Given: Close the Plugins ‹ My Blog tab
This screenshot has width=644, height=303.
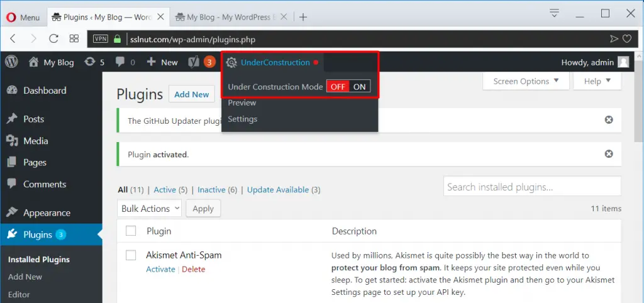Looking at the screenshot, I should pyautogui.click(x=160, y=17).
